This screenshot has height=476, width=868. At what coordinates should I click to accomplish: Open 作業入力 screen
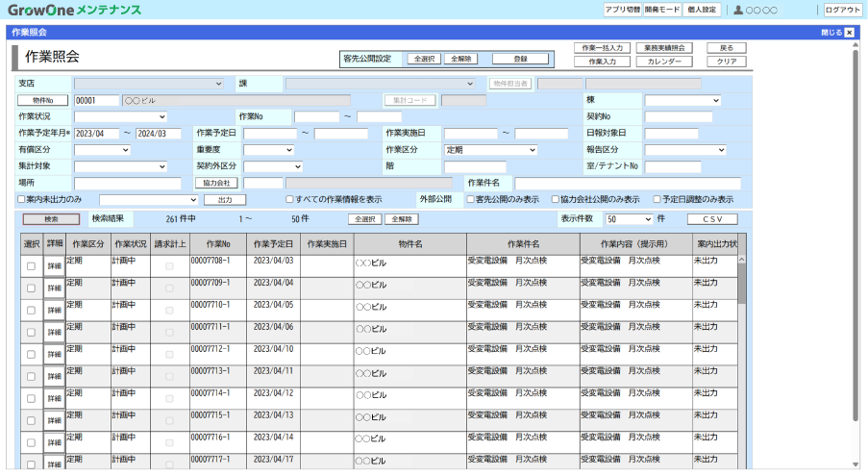603,62
